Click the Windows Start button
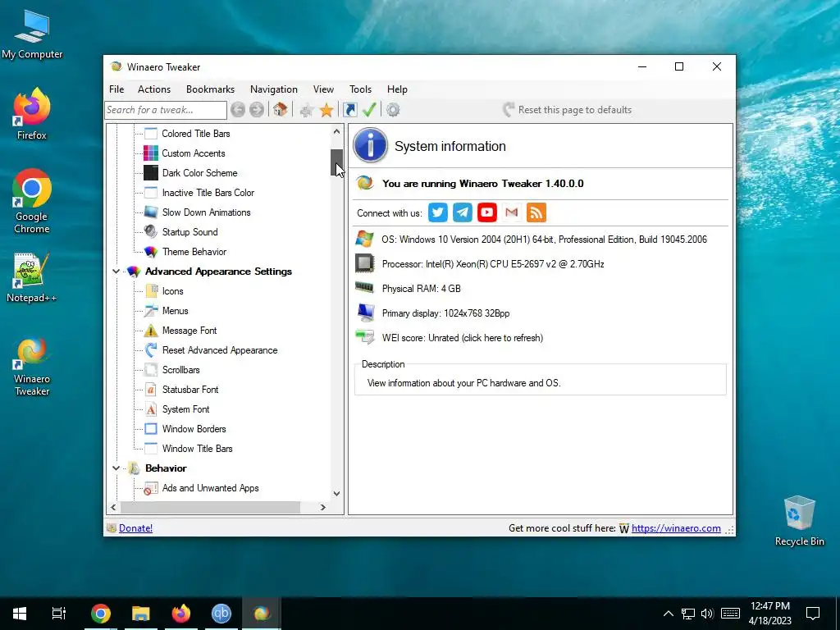The width and height of the screenshot is (840, 630). pos(20,614)
